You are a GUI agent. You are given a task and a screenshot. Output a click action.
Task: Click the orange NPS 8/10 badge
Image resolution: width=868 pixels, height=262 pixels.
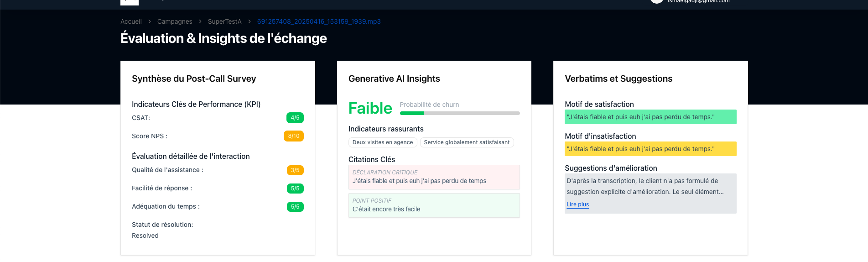tap(294, 136)
